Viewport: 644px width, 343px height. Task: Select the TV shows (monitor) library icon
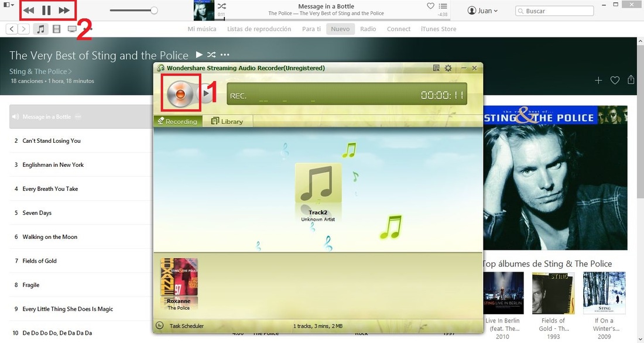click(72, 29)
